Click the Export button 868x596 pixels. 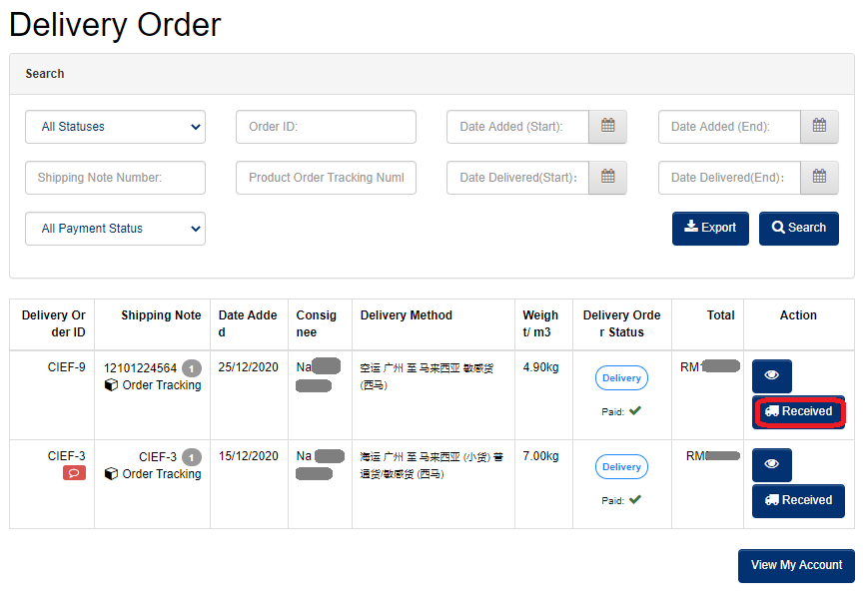(710, 228)
